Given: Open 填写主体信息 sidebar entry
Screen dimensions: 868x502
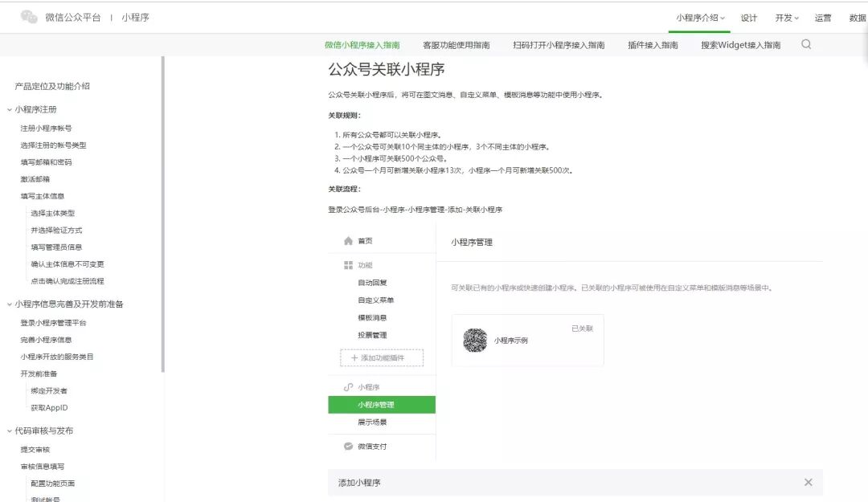Looking at the screenshot, I should (42, 197).
